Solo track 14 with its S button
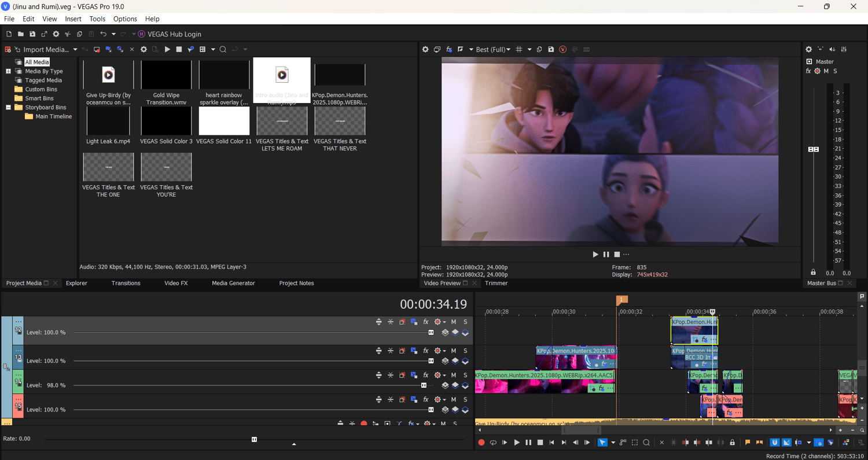Image resolution: width=868 pixels, height=460 pixels. coord(465,375)
